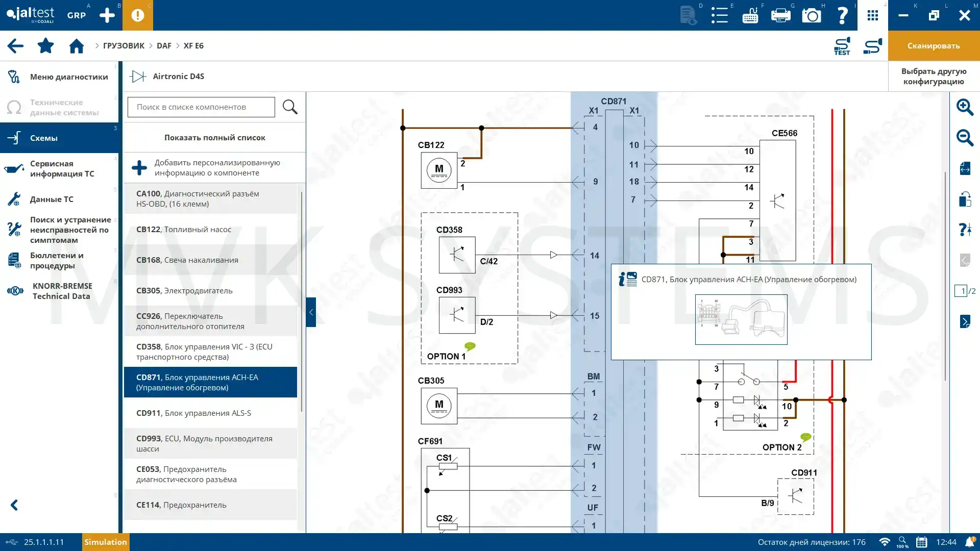Select CC926 Переключатель дополнительного отопителя
Screen dimensions: 980x551
(x=210, y=321)
